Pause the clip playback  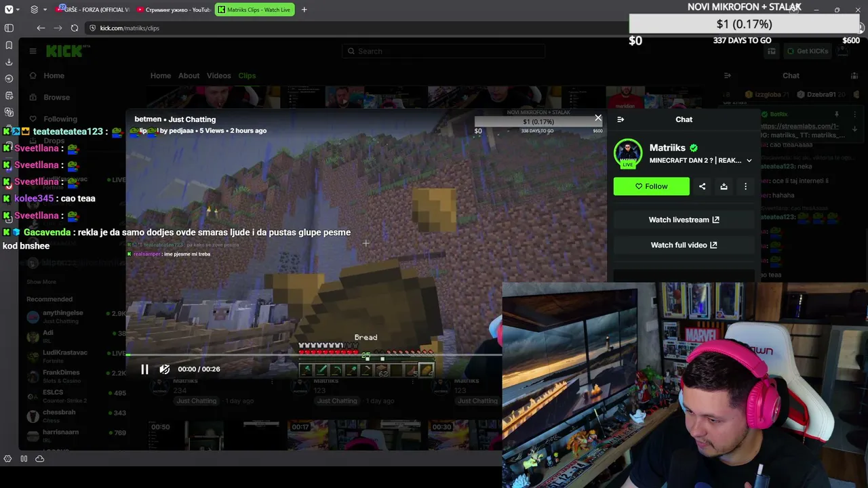tap(144, 369)
